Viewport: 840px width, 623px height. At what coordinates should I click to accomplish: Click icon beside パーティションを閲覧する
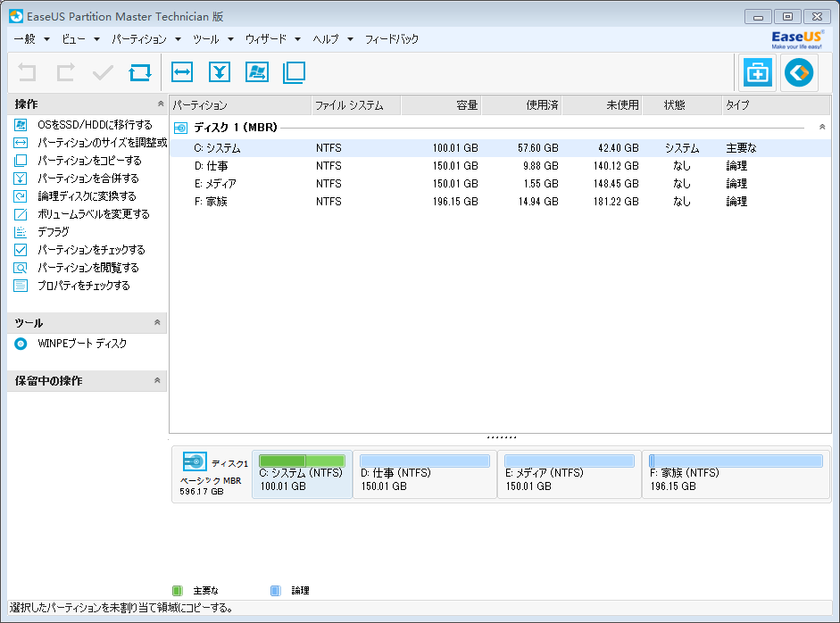pos(21,268)
